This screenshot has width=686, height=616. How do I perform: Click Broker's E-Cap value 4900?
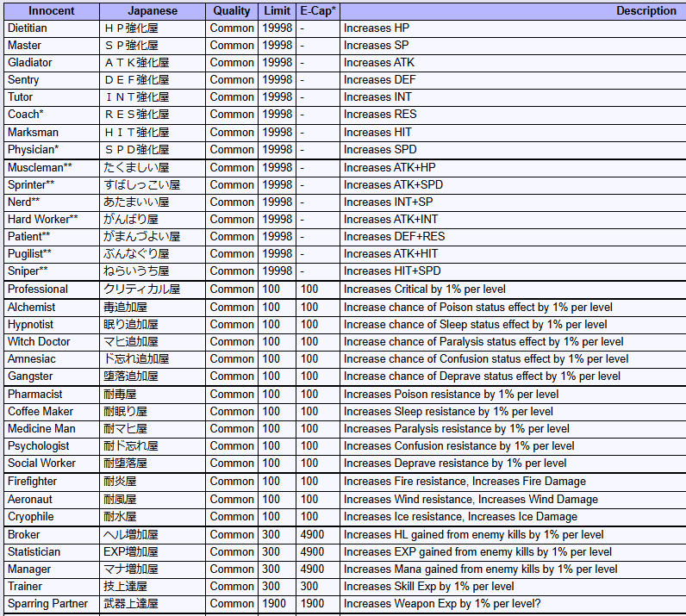(x=312, y=535)
